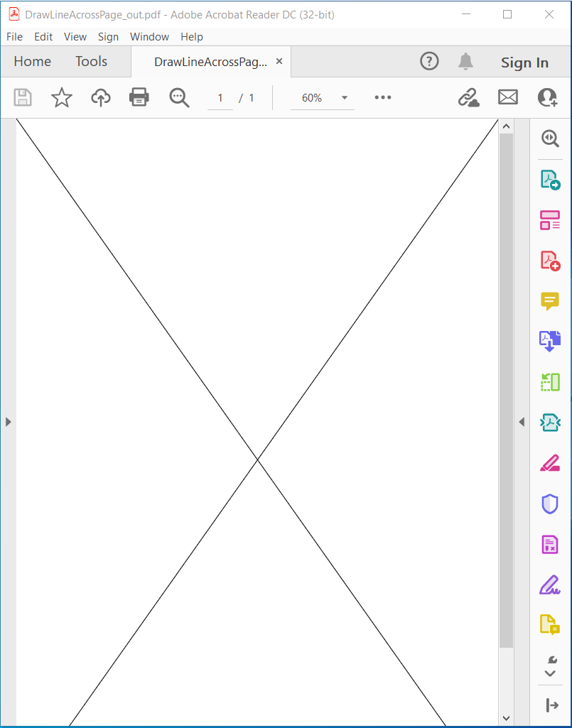572x728 pixels.
Task: Select the Protect tool
Action: tap(549, 504)
